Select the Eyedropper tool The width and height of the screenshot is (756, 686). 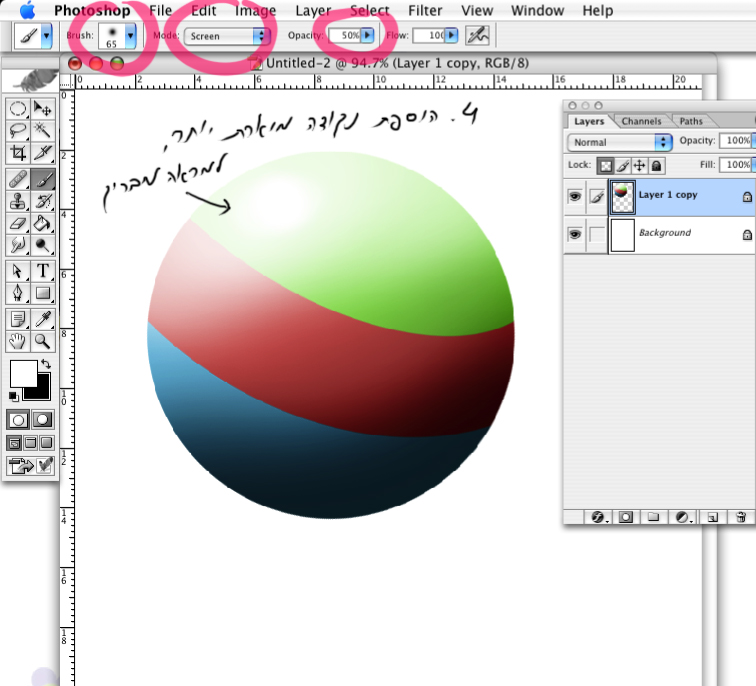pos(43,319)
